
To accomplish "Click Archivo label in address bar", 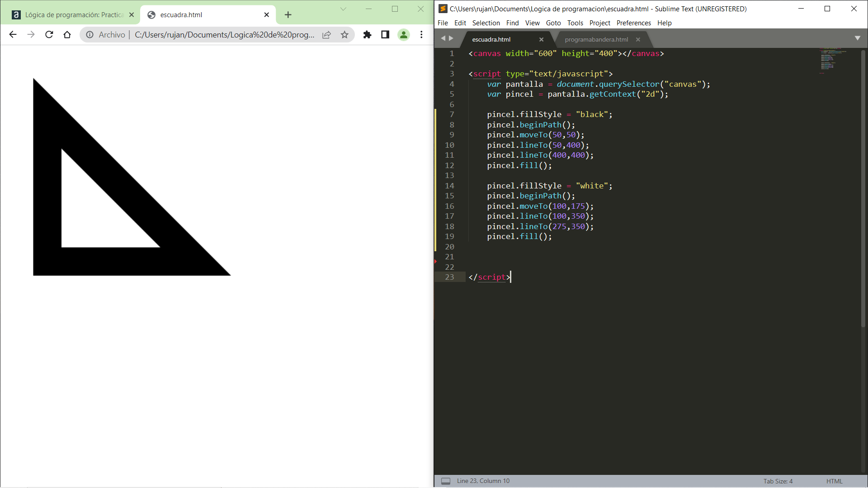I will (x=112, y=35).
